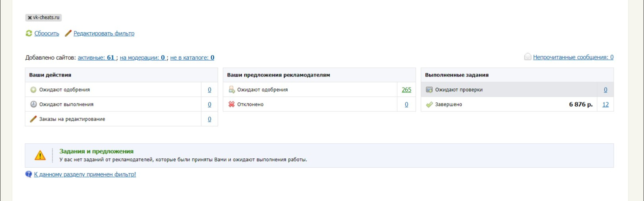
Task: Open the Отклонено count link
Action: pyautogui.click(x=406, y=105)
